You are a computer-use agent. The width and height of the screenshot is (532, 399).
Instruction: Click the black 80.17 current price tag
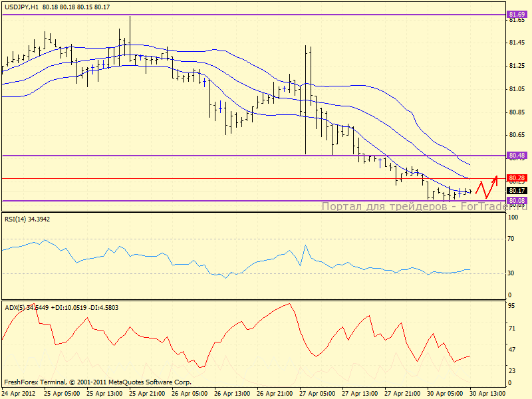[517, 191]
